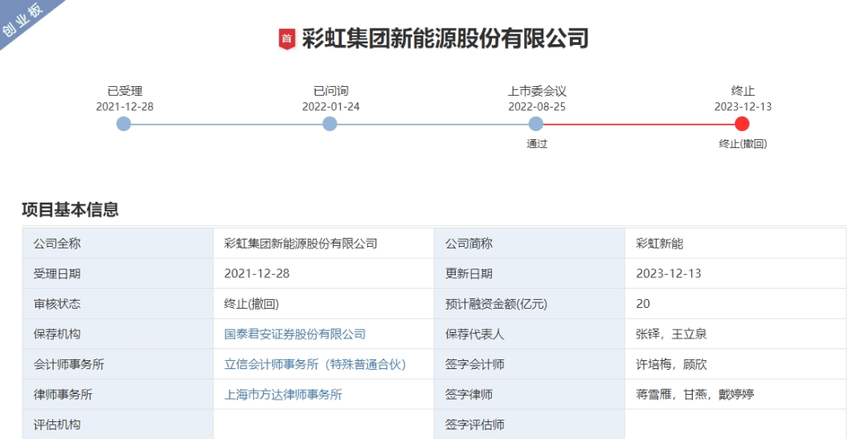Click the 更新日期 value 2023-12-13

(x=735, y=273)
